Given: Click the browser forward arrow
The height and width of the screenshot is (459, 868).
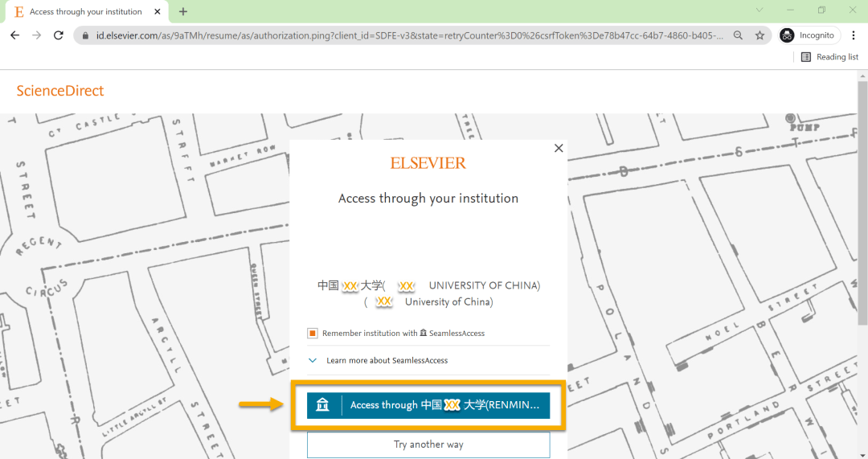Looking at the screenshot, I should coord(36,35).
